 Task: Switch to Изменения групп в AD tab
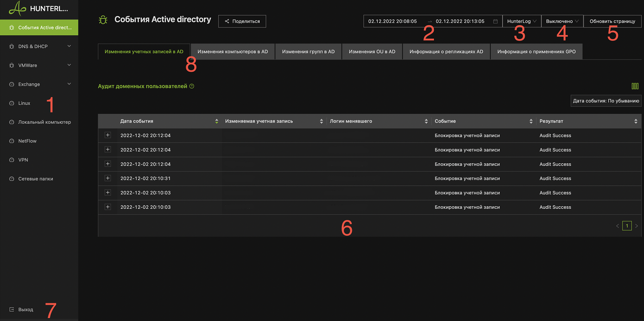308,52
